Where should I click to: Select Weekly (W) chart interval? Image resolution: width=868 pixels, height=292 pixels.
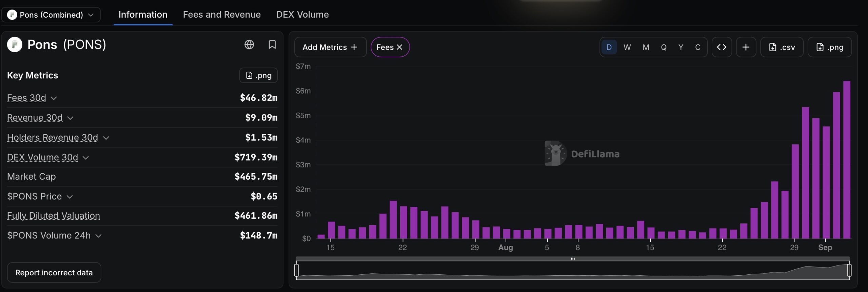[627, 47]
